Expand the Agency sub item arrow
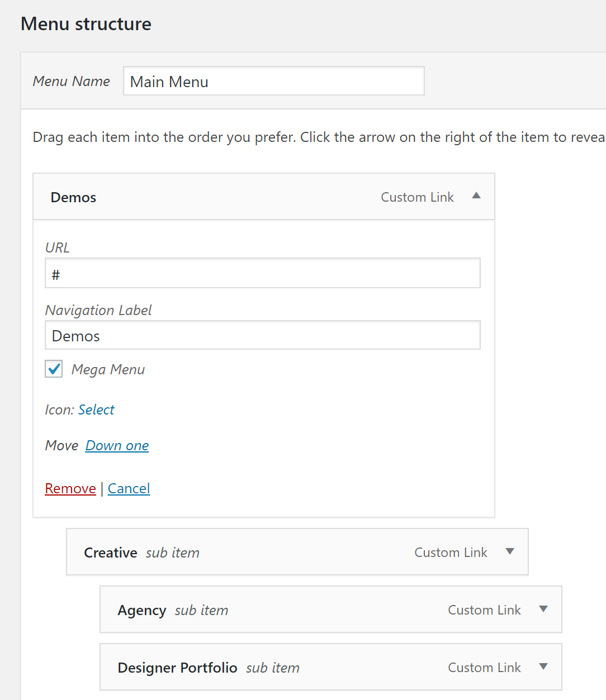606x700 pixels. click(x=543, y=609)
